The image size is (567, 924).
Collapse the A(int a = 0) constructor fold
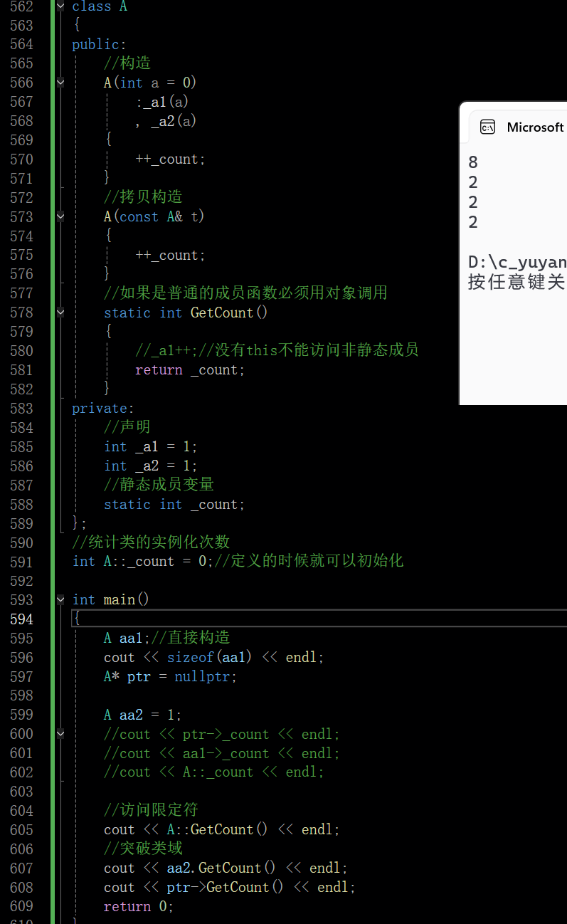point(60,83)
